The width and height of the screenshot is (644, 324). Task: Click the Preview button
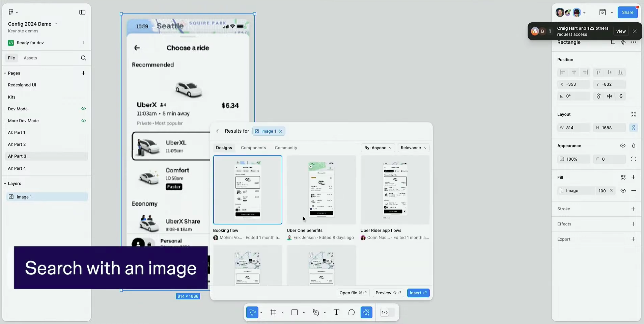point(388,293)
